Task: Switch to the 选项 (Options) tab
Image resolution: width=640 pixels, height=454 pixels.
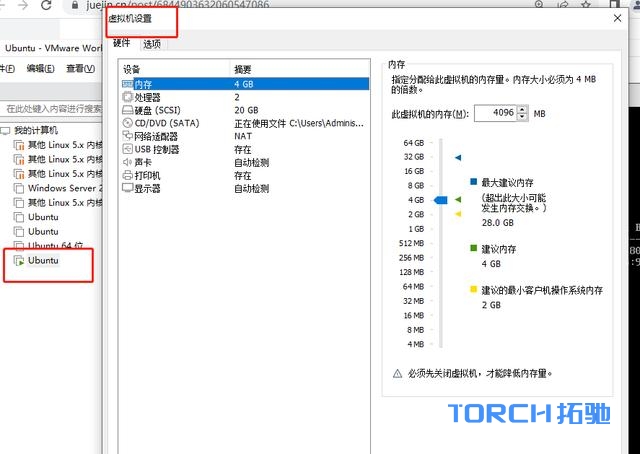Action: pos(152,44)
